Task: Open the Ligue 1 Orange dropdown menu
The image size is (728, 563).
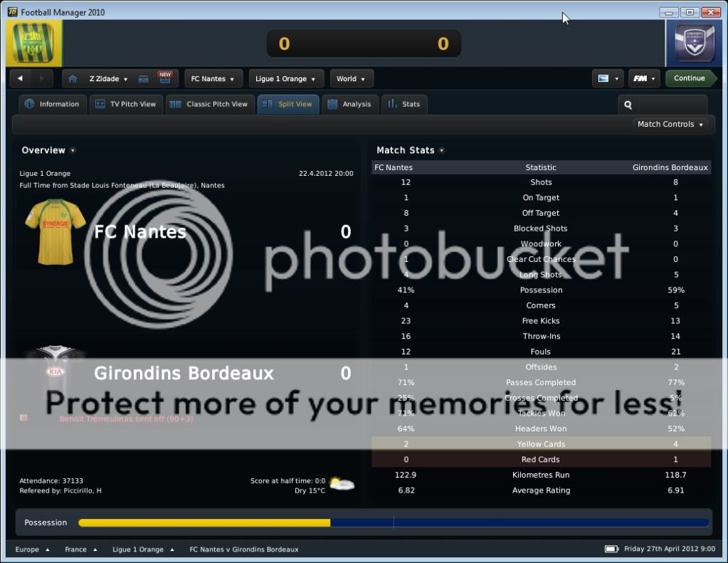Action: point(286,79)
